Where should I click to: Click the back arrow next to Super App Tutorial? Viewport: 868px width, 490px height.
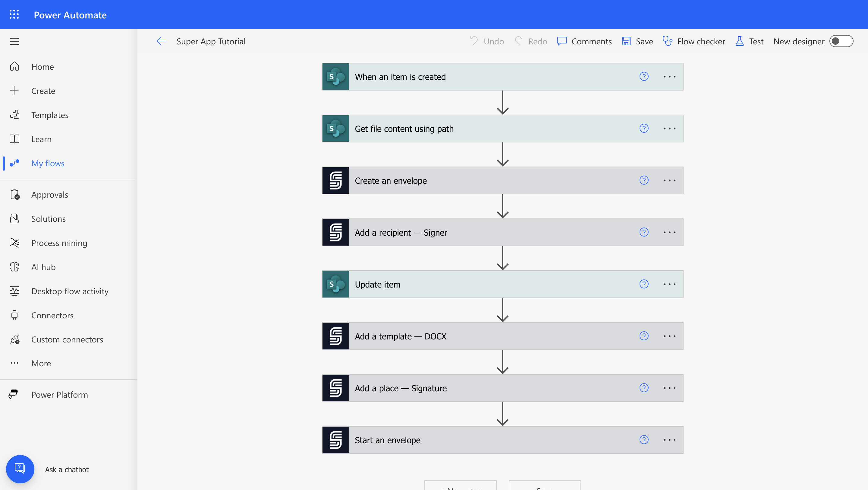162,41
